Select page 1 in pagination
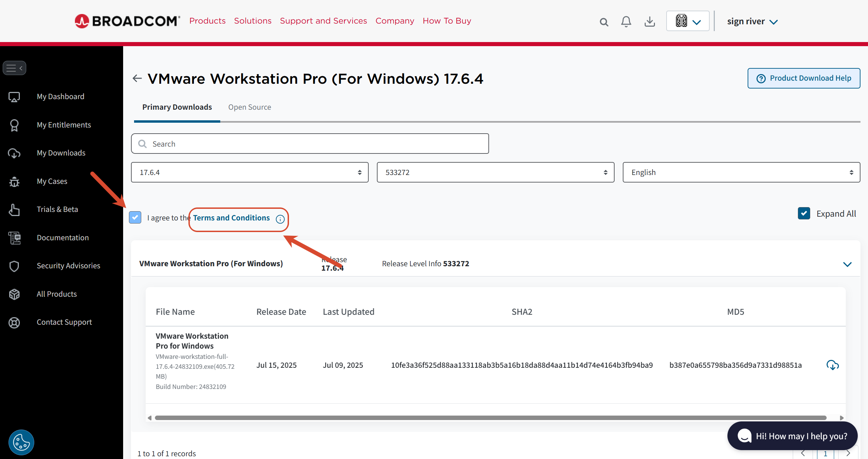Viewport: 868px width, 459px height. [x=826, y=454]
